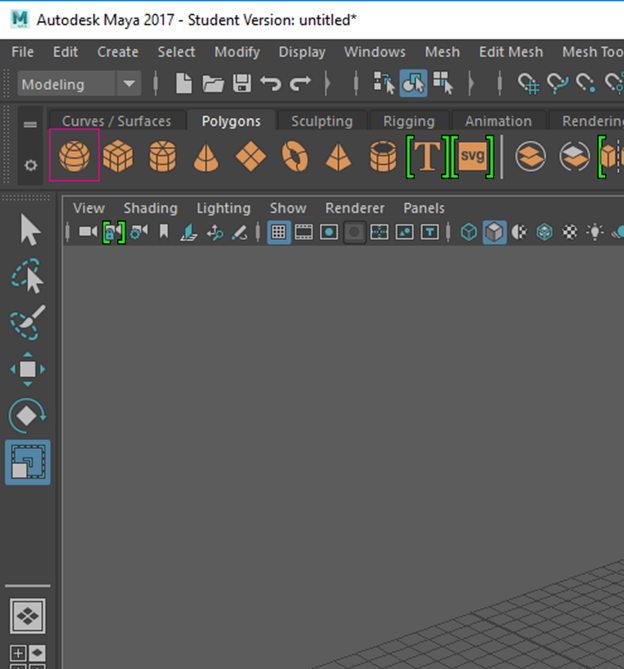
Task: Open the Create menu
Action: [118, 52]
